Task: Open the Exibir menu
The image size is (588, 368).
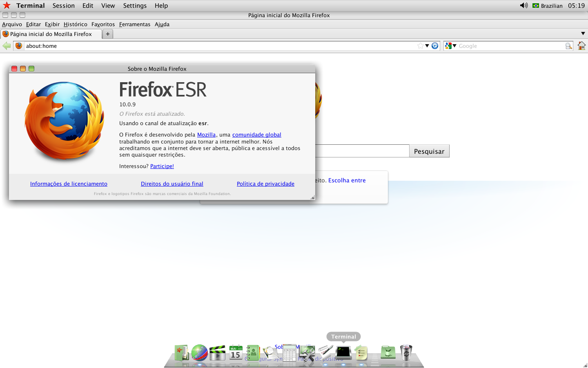Action: point(52,24)
